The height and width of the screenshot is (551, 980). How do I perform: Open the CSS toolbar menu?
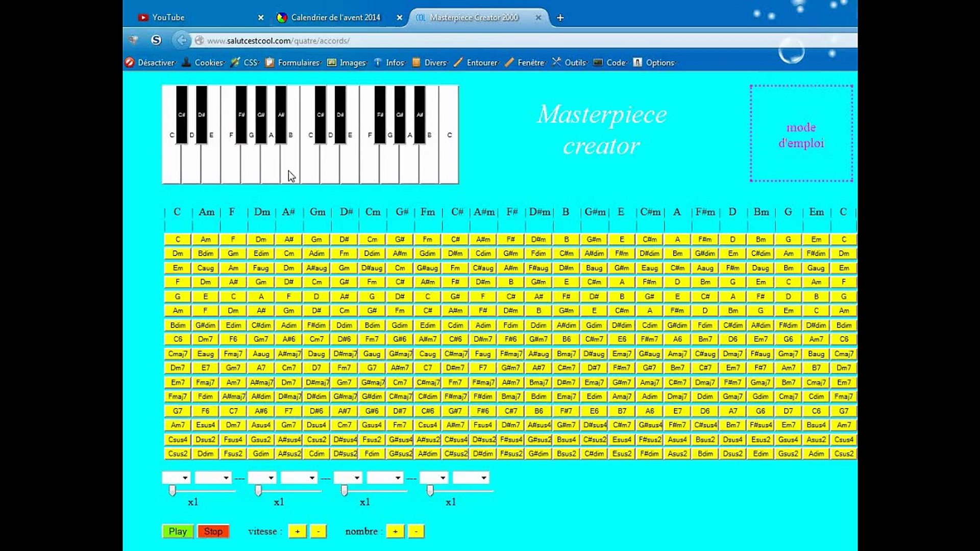click(244, 62)
